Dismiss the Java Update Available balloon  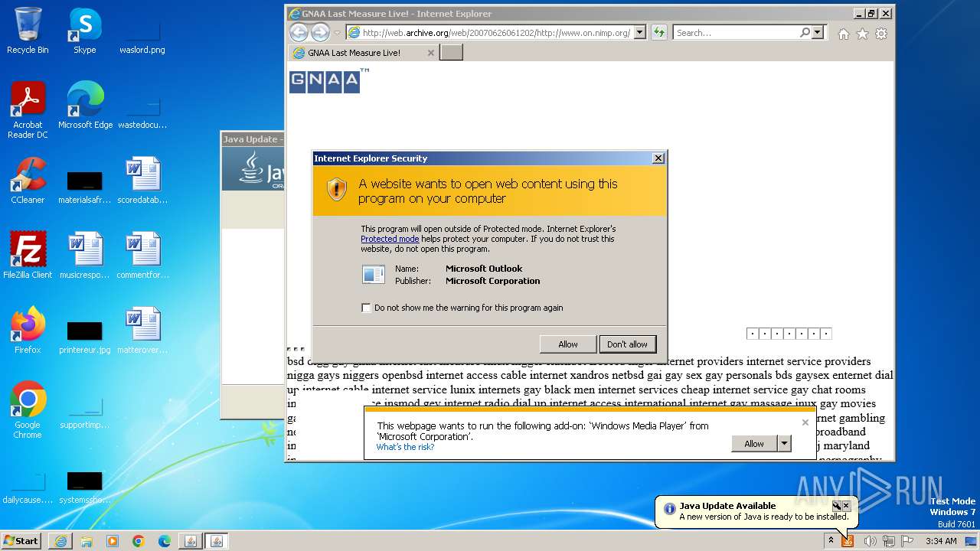[x=846, y=506]
